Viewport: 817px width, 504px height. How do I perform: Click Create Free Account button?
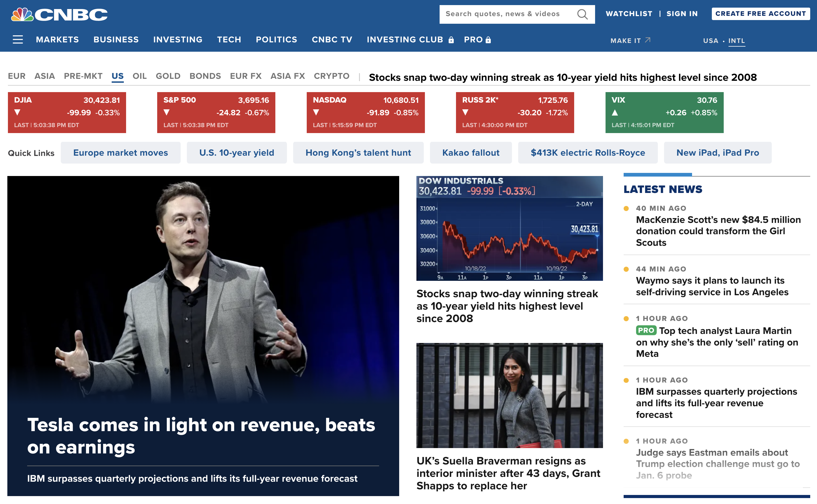point(761,14)
